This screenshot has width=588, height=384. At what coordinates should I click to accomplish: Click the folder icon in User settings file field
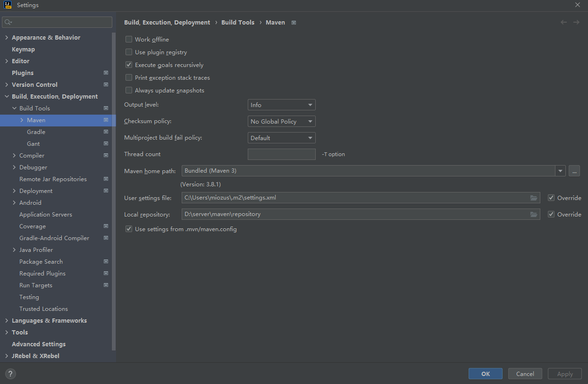pyautogui.click(x=534, y=198)
